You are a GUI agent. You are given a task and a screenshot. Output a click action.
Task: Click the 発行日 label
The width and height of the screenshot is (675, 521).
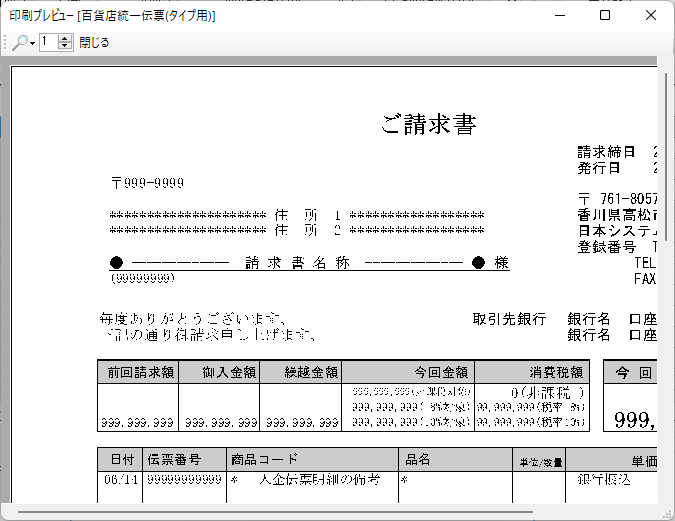(x=599, y=167)
